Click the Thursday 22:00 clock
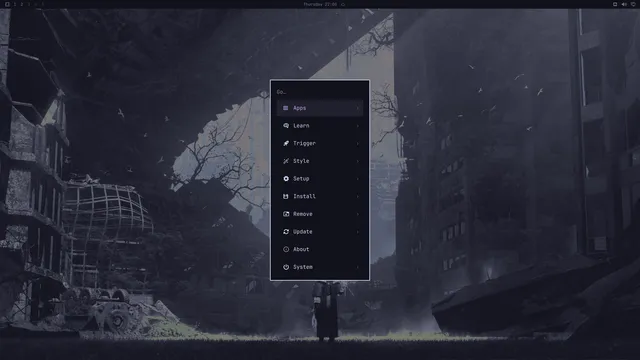The height and width of the screenshot is (360, 640). [x=320, y=4]
